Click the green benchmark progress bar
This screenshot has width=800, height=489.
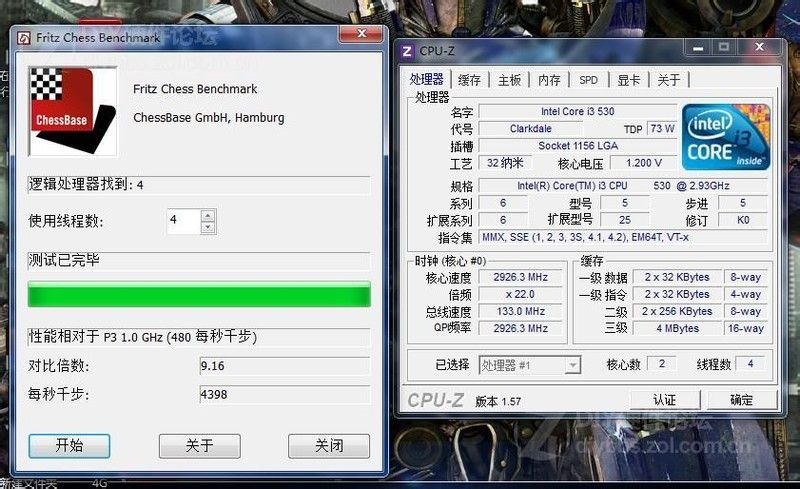(x=199, y=295)
